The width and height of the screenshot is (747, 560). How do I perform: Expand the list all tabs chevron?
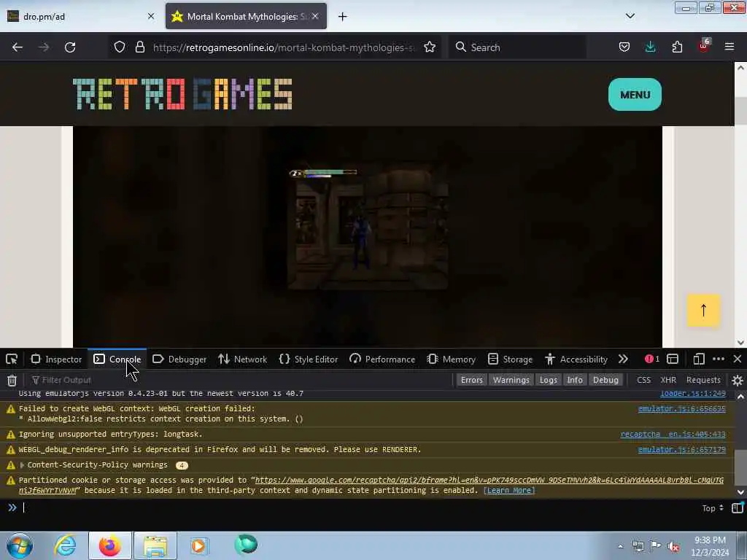tap(630, 16)
